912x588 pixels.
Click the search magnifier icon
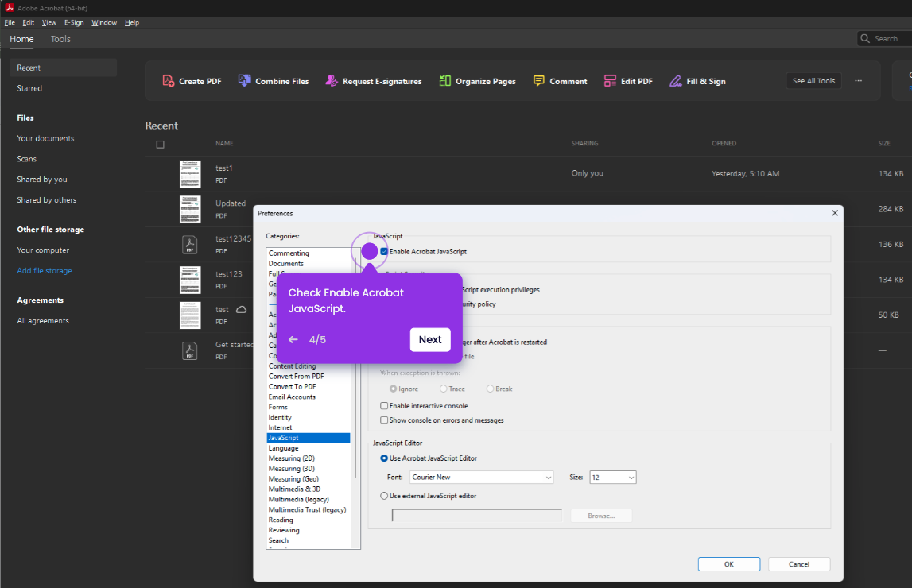click(865, 38)
